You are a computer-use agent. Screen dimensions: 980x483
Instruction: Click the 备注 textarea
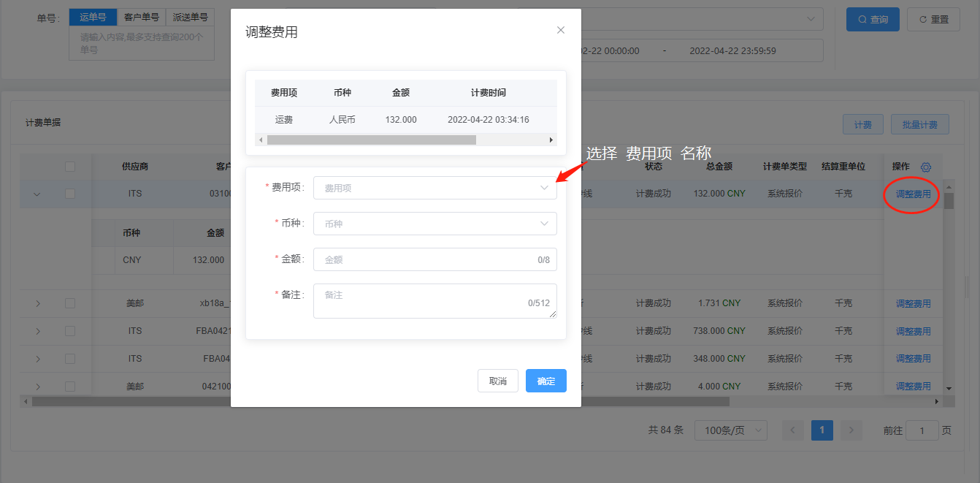point(435,301)
